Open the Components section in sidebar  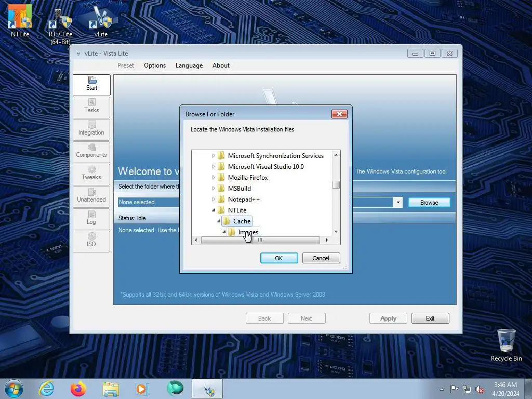pyautogui.click(x=91, y=151)
